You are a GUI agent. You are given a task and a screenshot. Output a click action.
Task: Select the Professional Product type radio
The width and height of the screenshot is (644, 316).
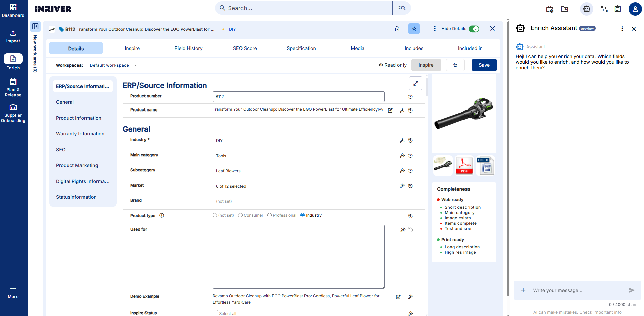click(269, 215)
